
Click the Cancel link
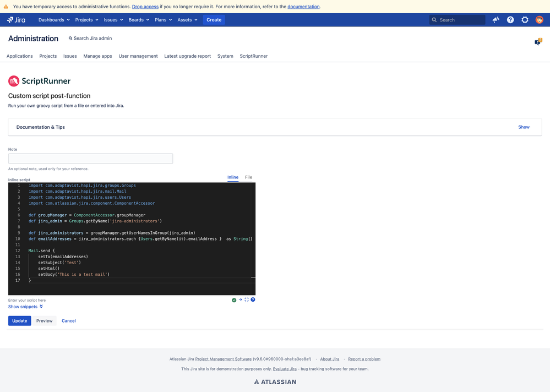[x=69, y=321]
